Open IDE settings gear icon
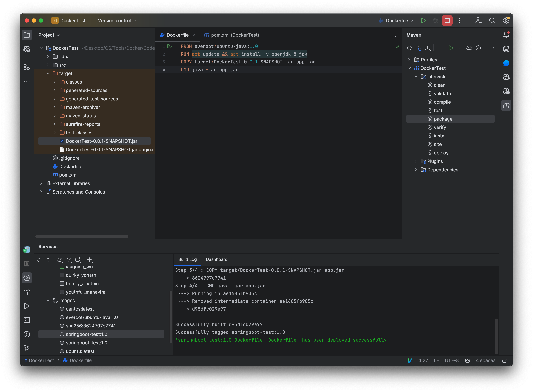Screen dimensions: 533x392 click(x=506, y=21)
